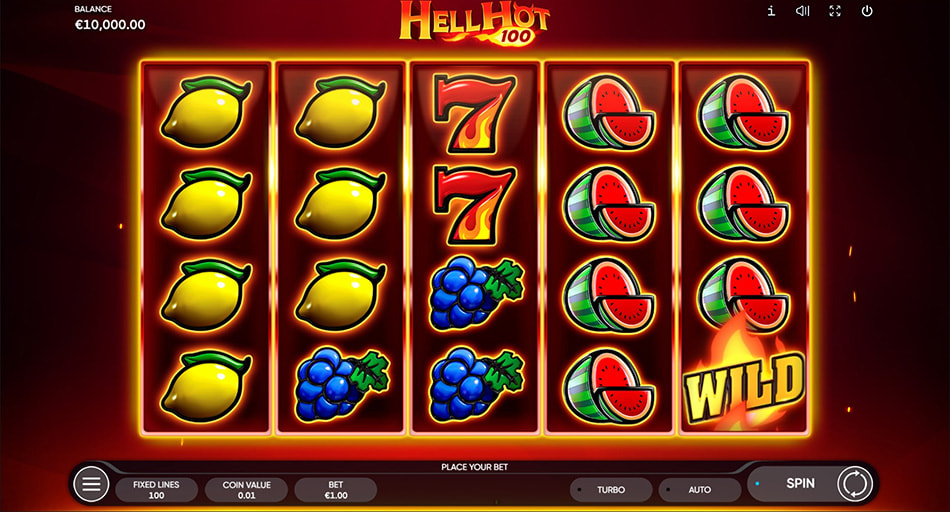Click the Place Your Bet message
950x512 pixels.
click(474, 467)
